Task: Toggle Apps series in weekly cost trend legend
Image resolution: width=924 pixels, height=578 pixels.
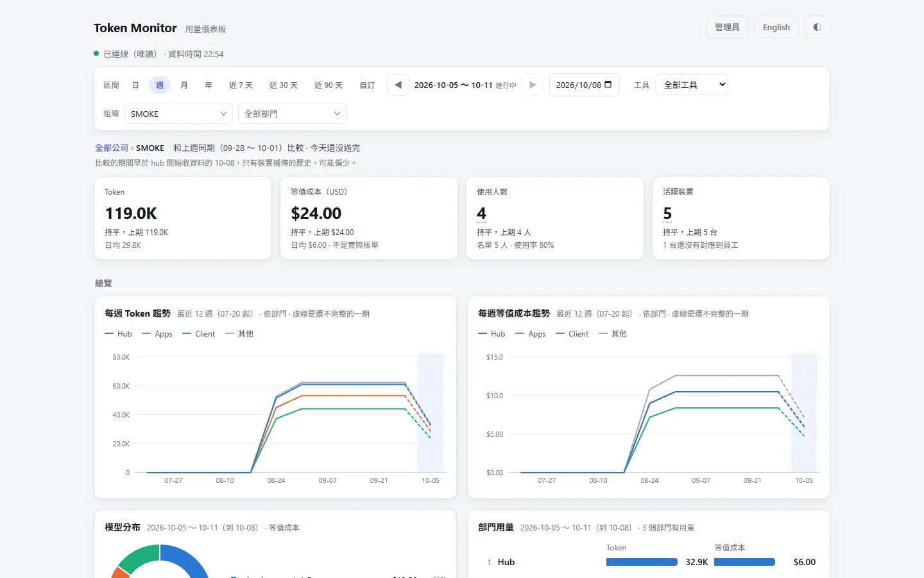Action: click(x=531, y=334)
